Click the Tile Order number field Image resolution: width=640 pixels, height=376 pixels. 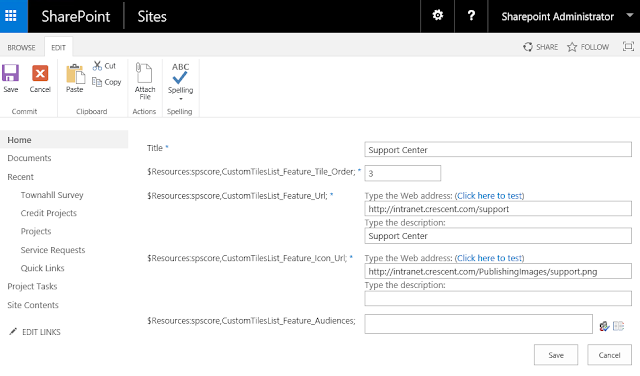point(402,173)
